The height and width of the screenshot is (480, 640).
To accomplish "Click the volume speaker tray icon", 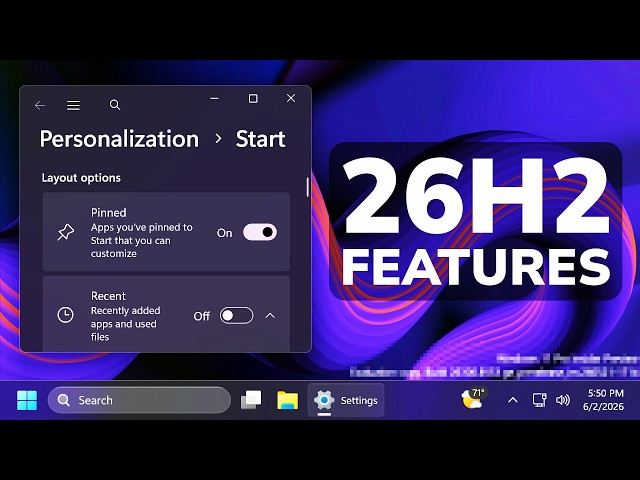I will click(x=563, y=400).
